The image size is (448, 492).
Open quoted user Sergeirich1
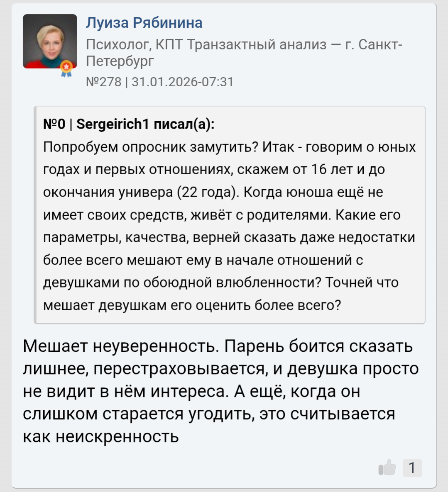(113, 124)
